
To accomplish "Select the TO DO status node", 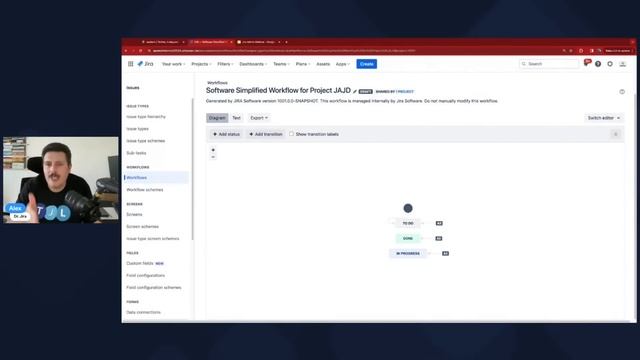I will click(x=408, y=223).
